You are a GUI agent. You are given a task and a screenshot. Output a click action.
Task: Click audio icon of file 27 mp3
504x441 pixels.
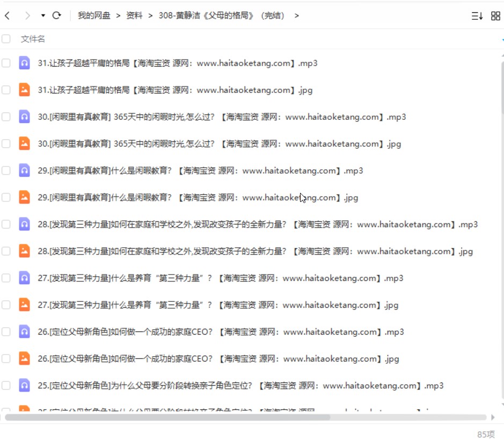point(25,278)
